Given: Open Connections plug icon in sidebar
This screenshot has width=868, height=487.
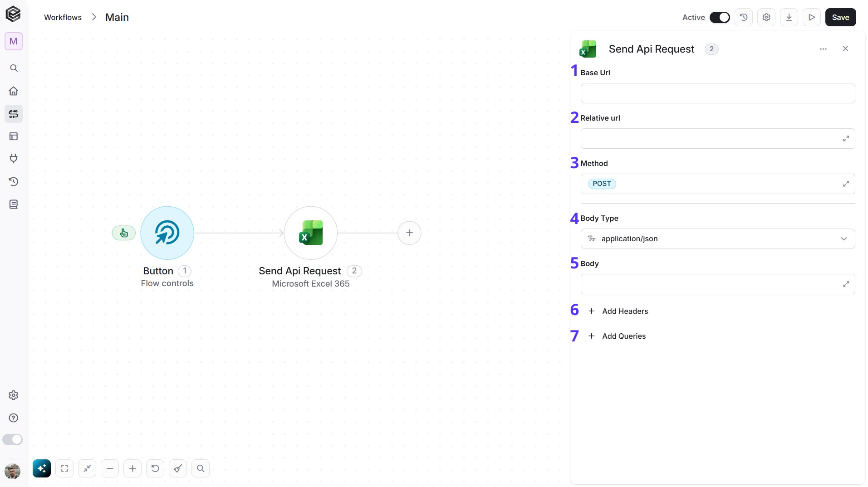Looking at the screenshot, I should coord(14,159).
